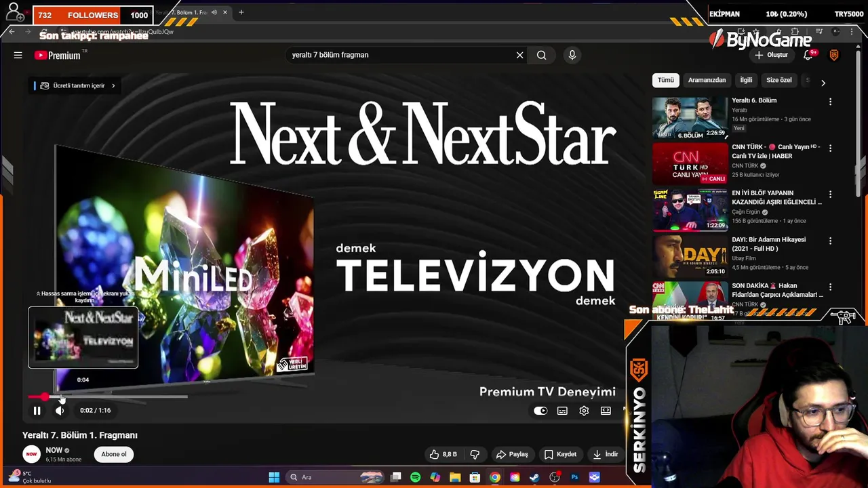The height and width of the screenshot is (488, 868).
Task: Open the DAYI film thumbnail
Action: 690,257
